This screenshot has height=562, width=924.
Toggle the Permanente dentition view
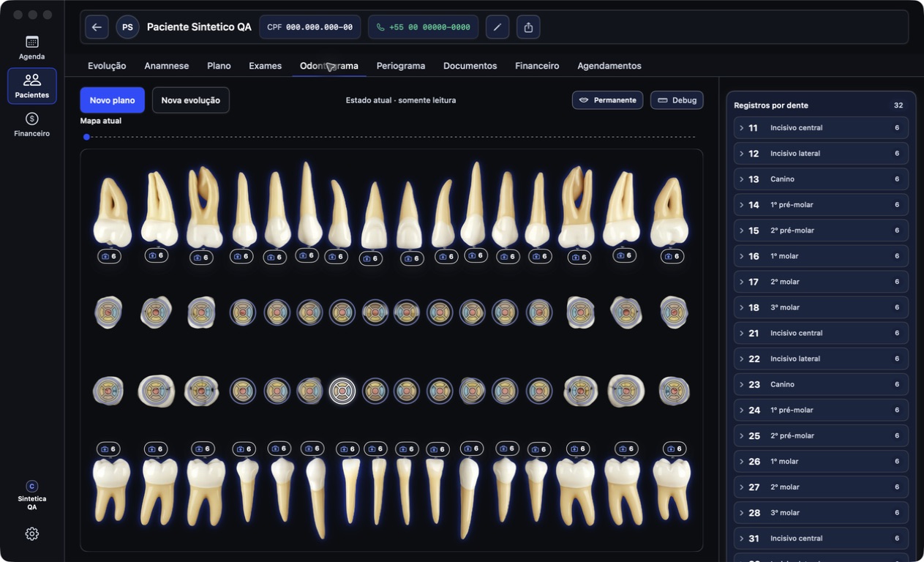tap(607, 100)
